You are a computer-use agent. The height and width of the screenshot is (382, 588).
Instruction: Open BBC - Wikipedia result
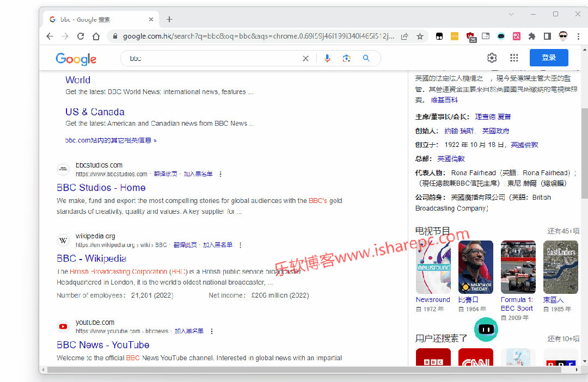[91, 258]
